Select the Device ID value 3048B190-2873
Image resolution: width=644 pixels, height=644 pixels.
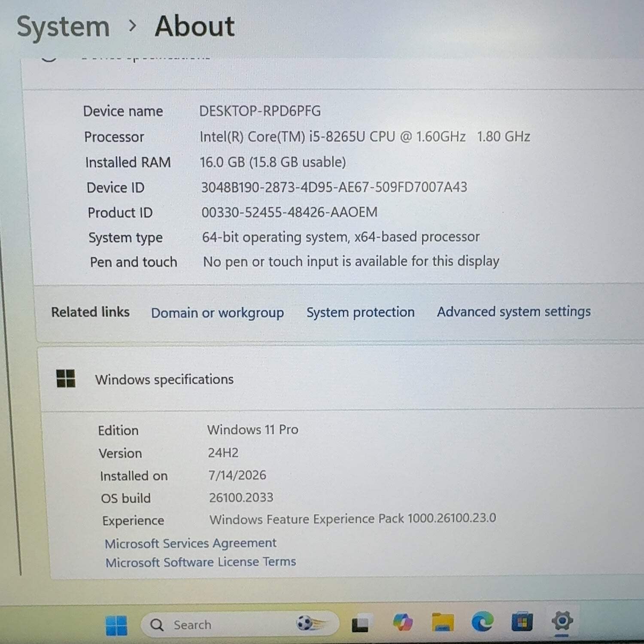click(x=334, y=187)
